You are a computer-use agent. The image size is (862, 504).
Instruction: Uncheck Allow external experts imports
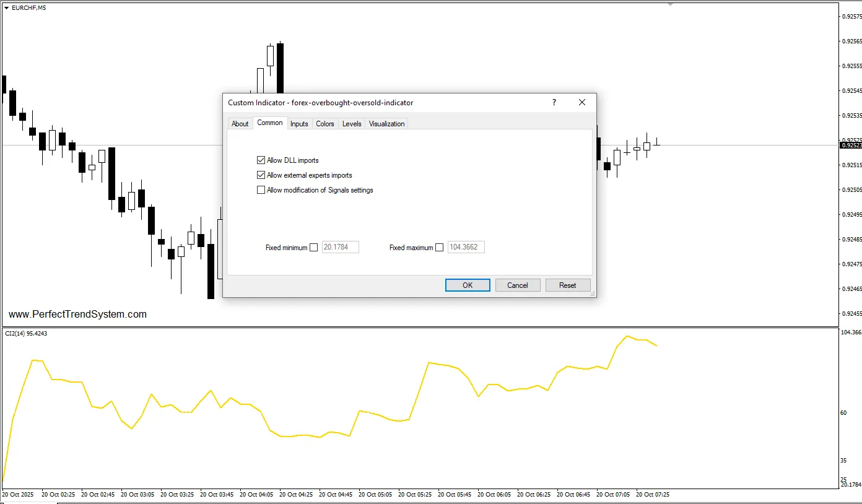point(261,175)
